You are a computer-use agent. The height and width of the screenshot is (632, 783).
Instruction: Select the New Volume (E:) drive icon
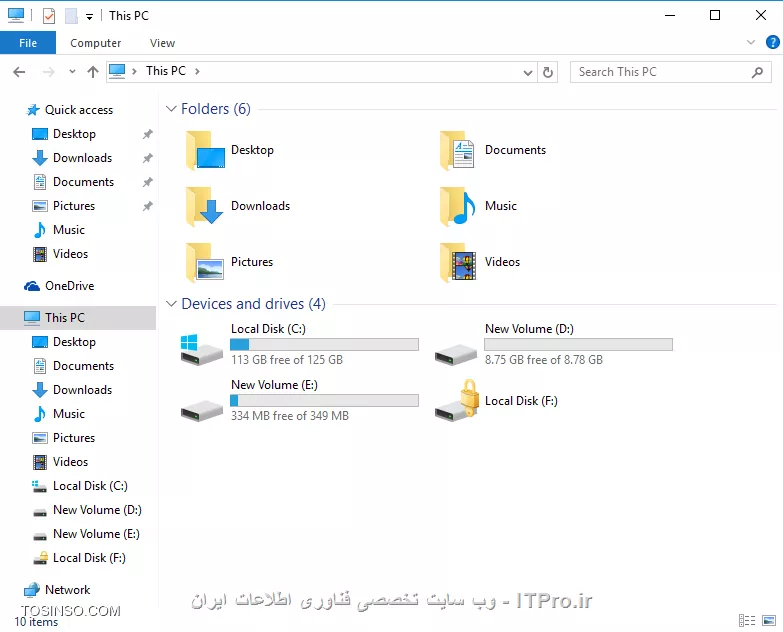click(x=201, y=410)
